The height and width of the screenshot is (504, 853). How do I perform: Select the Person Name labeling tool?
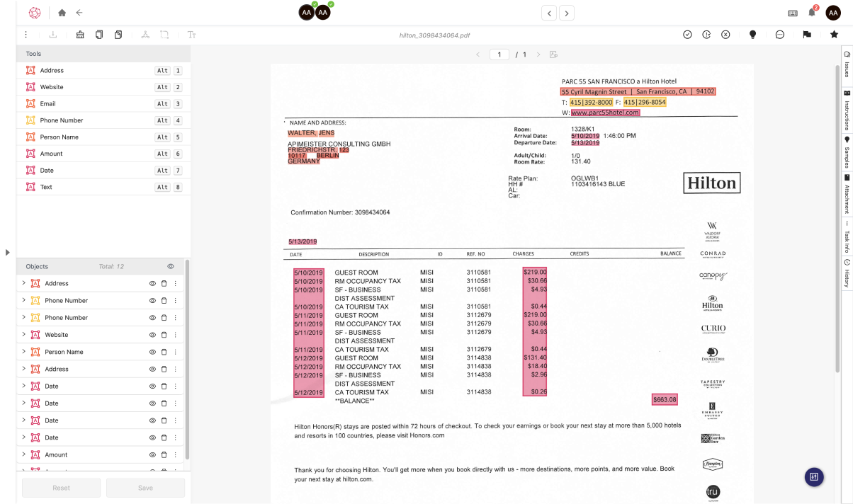pyautogui.click(x=103, y=137)
